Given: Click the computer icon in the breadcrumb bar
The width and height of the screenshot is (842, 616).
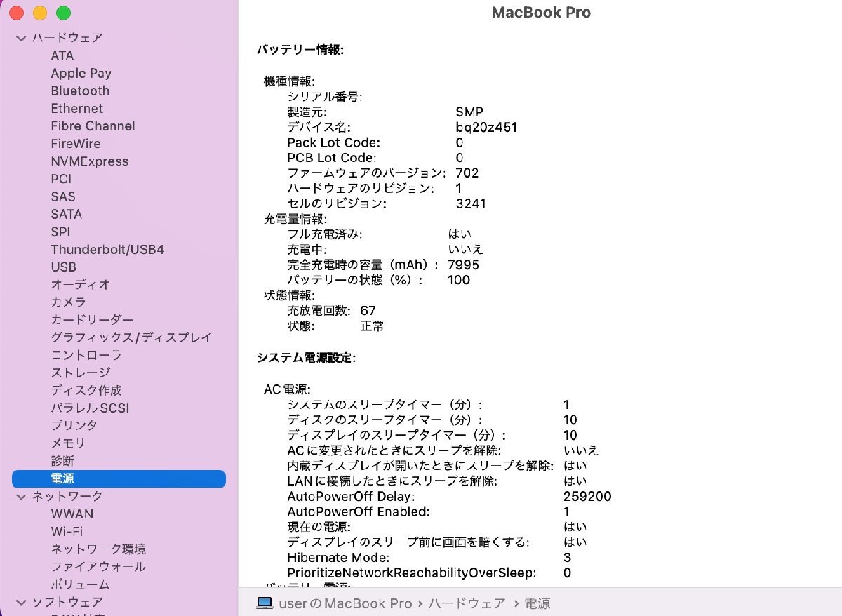Looking at the screenshot, I should coord(263,603).
